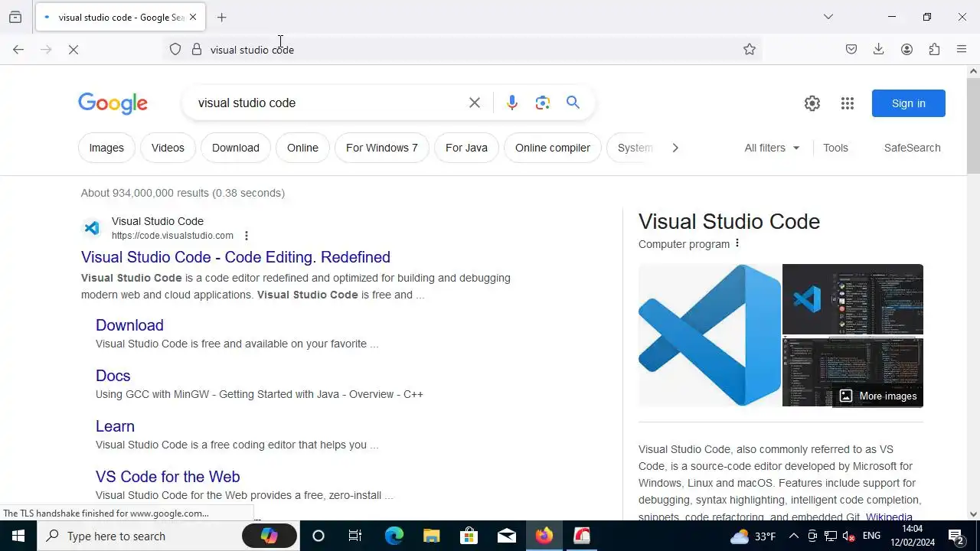
Task: Open Windows Start menu
Action: coord(18,536)
